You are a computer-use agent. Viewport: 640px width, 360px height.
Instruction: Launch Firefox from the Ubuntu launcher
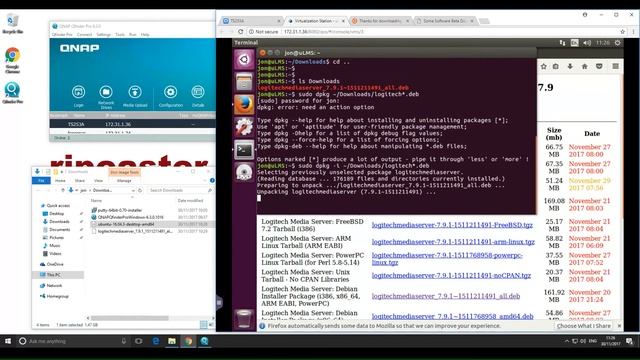[244, 104]
